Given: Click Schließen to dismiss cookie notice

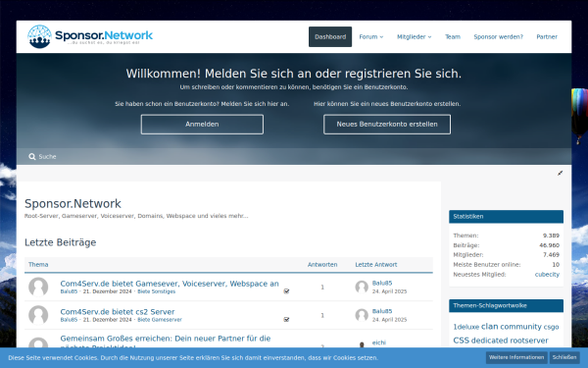Looking at the screenshot, I should click(564, 357).
